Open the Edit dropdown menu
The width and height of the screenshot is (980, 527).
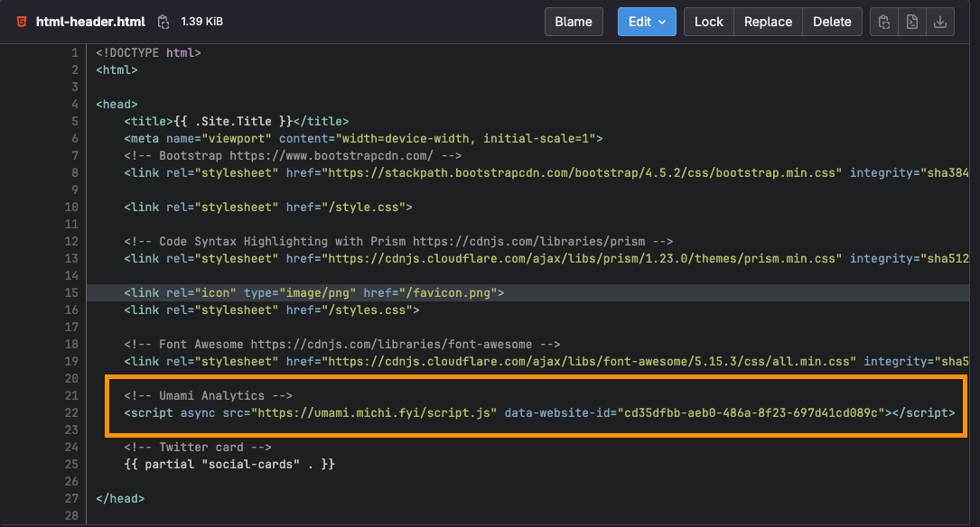(x=647, y=22)
